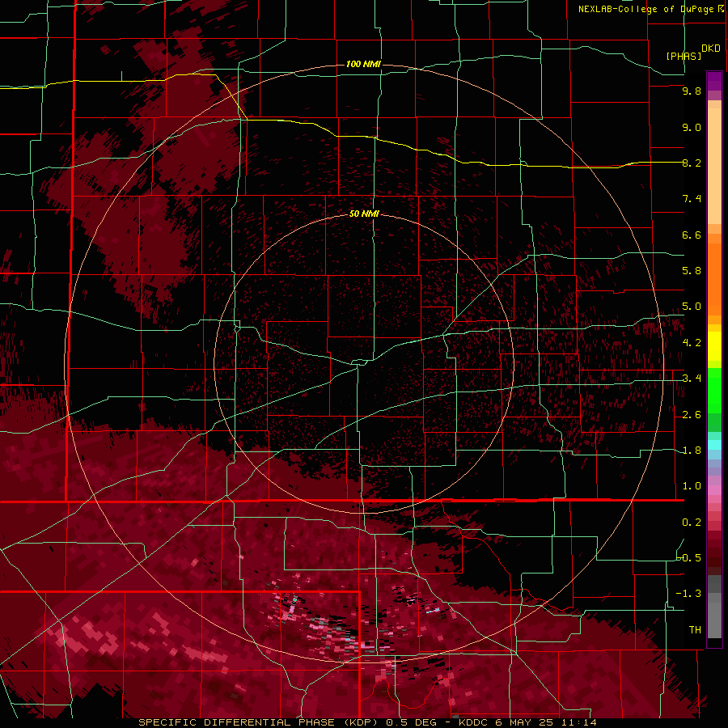The image size is (728, 728).
Task: Click the 8.2 value on color scale
Action: 692,163
